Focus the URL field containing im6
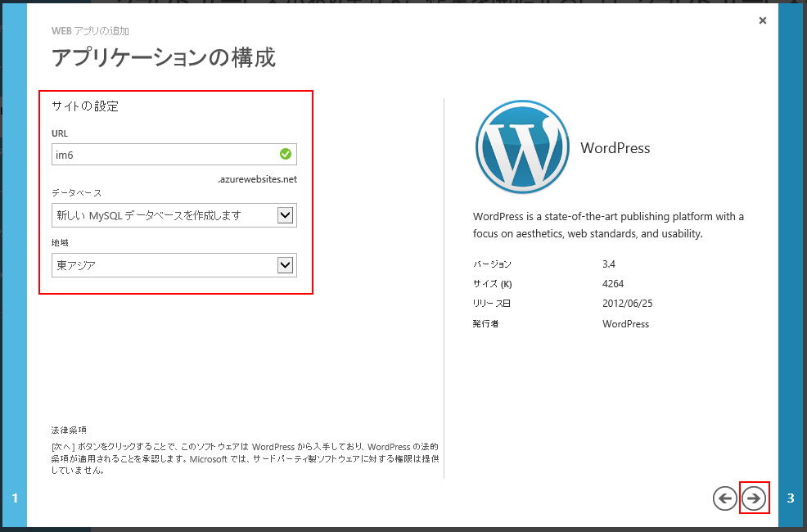 pos(174,155)
